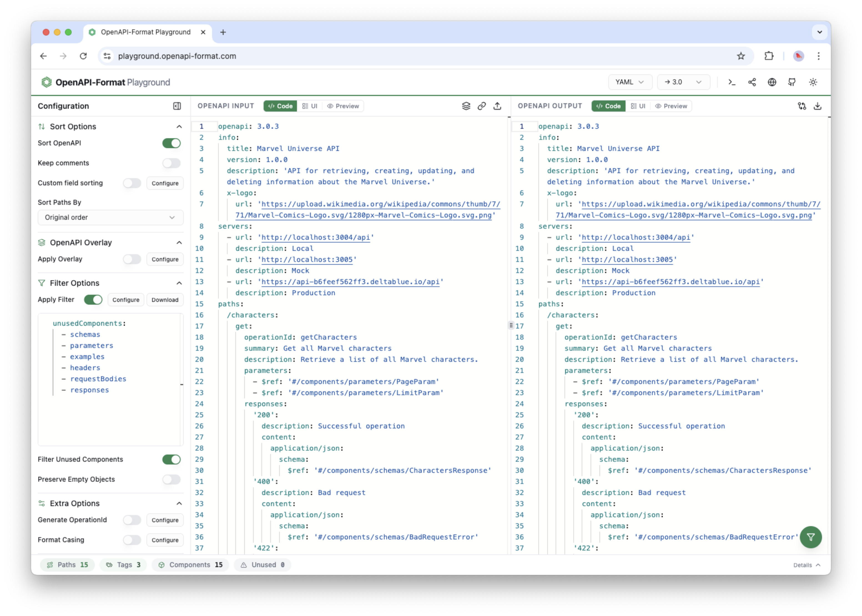Toggle light/dark theme with the sun icon
The height and width of the screenshot is (616, 862).
tap(813, 82)
